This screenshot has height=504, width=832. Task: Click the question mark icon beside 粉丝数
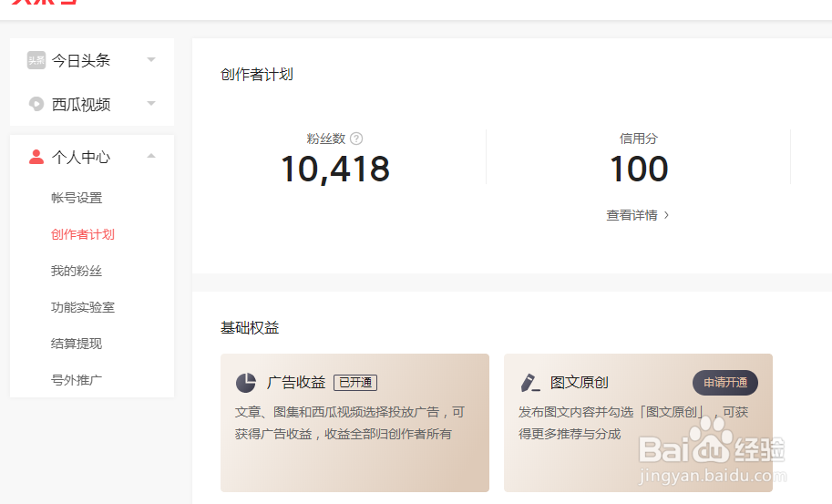coord(356,139)
